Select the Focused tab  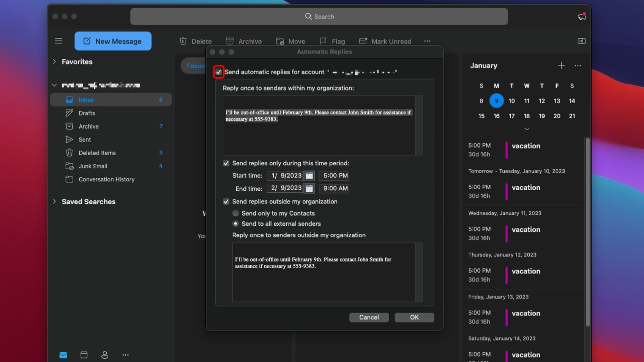click(x=194, y=66)
